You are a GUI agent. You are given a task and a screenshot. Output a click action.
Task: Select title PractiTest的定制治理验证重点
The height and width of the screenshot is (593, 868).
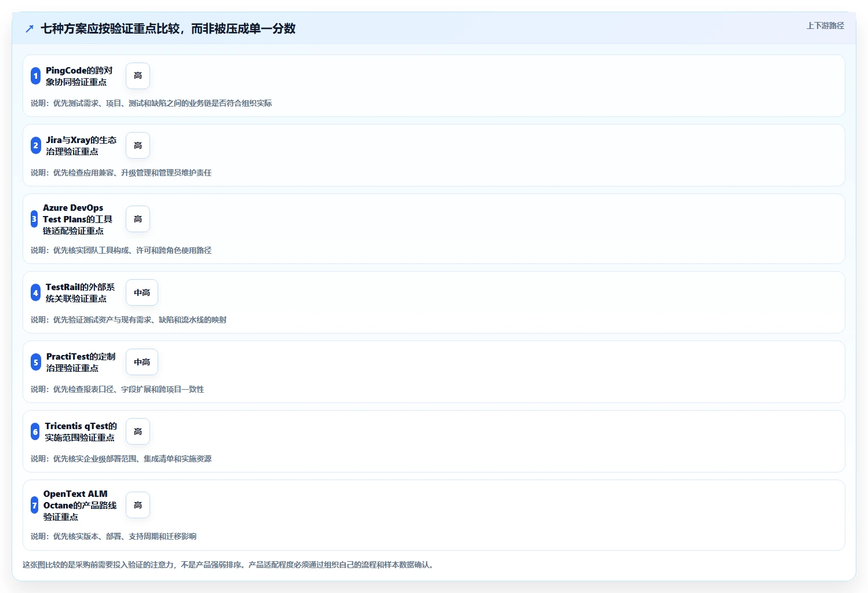[x=81, y=362]
